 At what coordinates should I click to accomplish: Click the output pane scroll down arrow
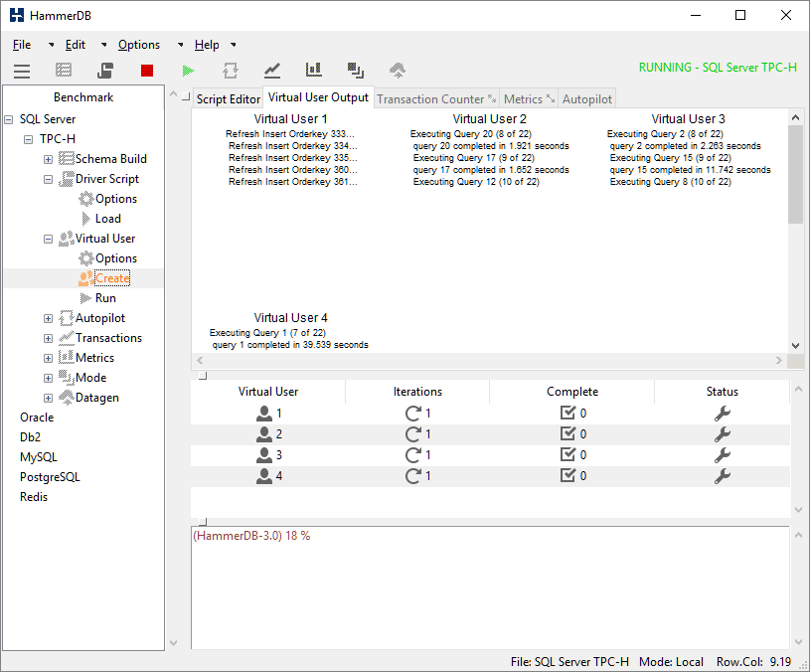795,346
